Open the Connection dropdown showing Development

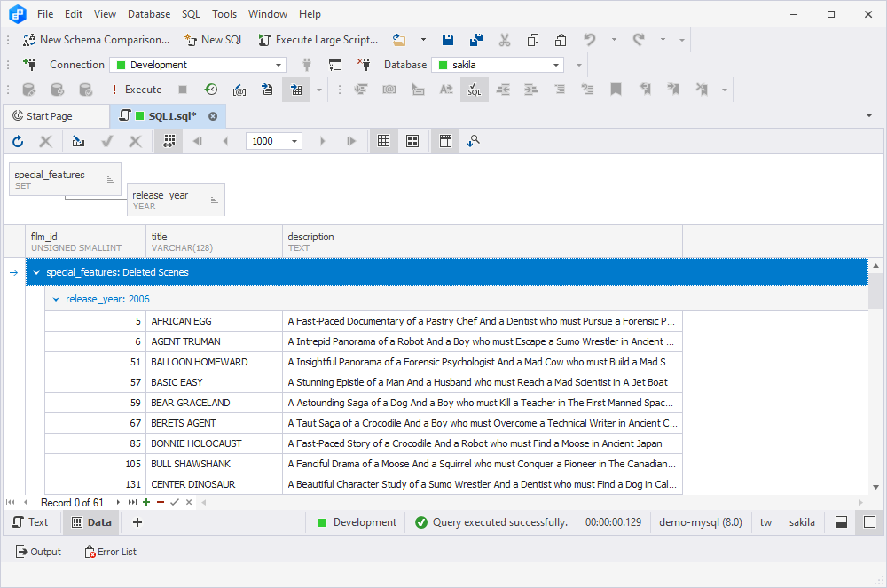tap(198, 65)
